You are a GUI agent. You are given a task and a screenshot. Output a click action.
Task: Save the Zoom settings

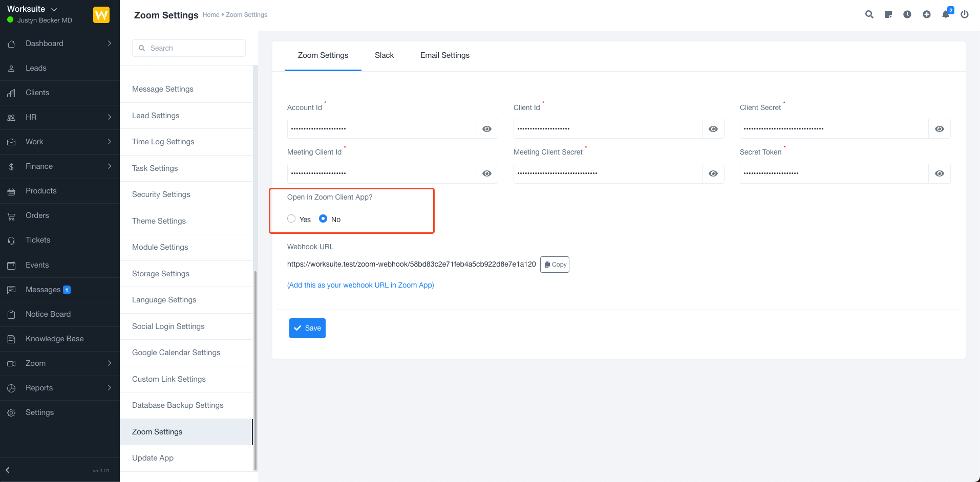tap(307, 328)
